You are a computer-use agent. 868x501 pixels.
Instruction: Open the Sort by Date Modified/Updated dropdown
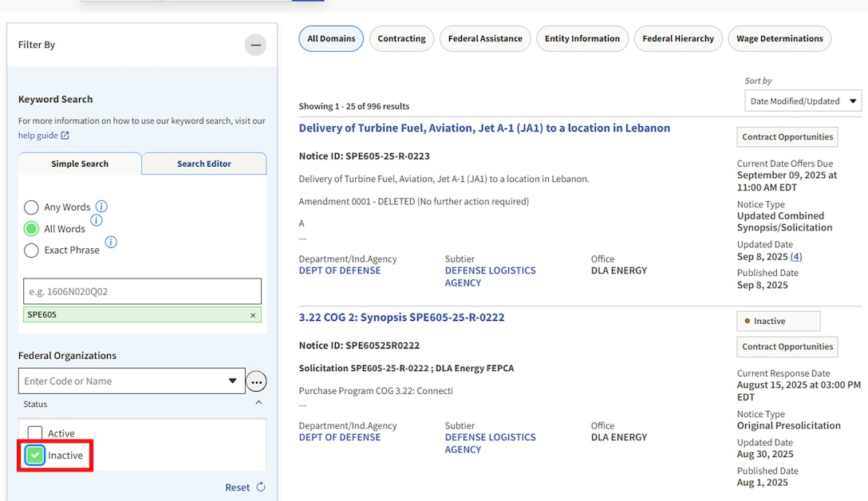(x=803, y=101)
